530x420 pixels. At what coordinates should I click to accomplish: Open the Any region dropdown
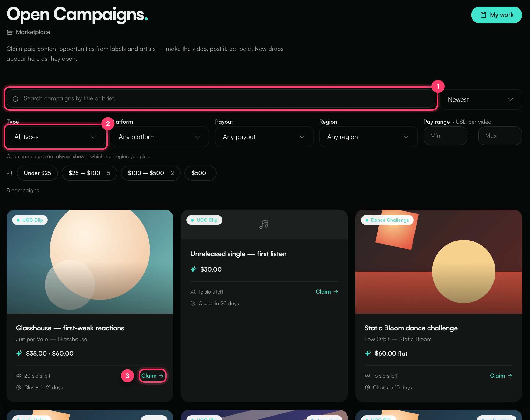click(x=368, y=137)
